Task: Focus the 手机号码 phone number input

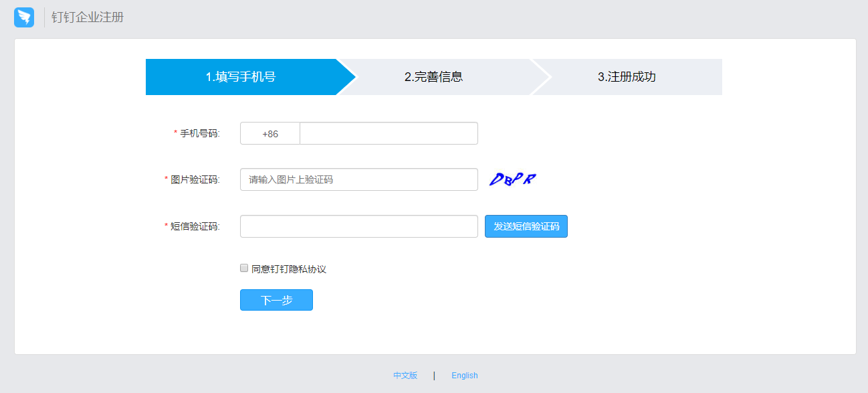Action: 388,133
